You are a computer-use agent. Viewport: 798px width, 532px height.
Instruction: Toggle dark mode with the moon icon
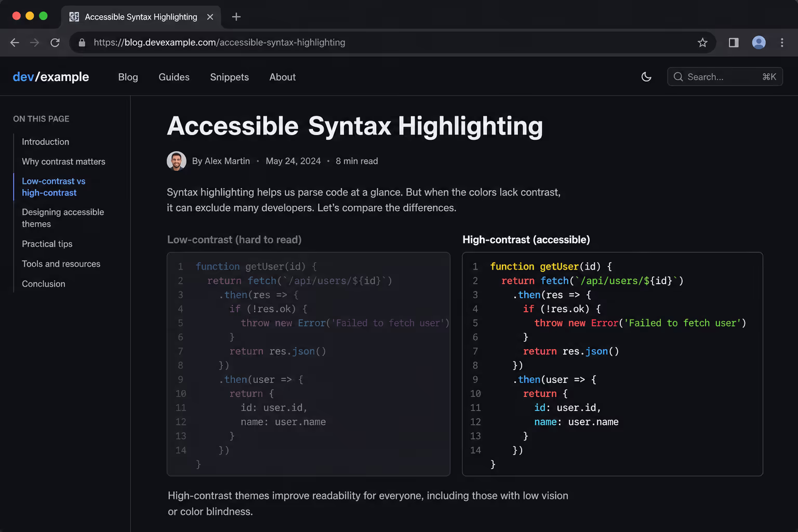646,77
